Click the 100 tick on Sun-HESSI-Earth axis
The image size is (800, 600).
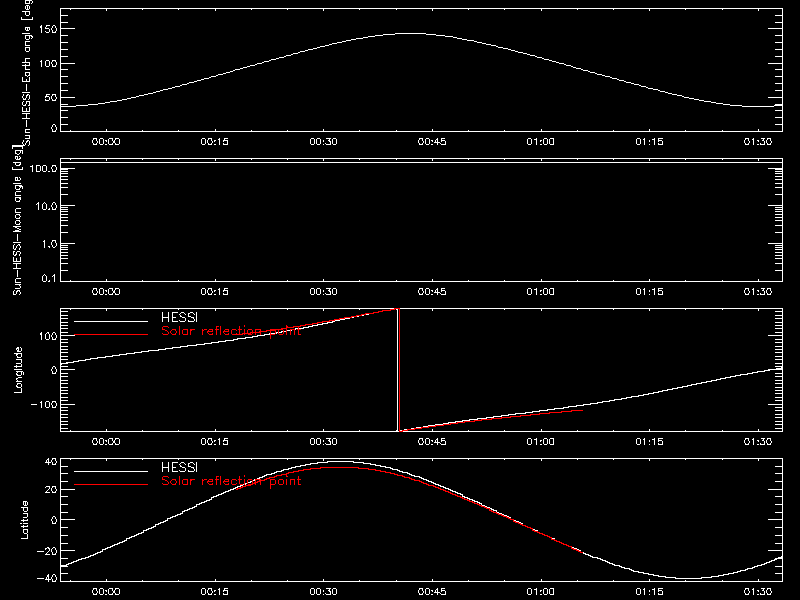pos(48,64)
